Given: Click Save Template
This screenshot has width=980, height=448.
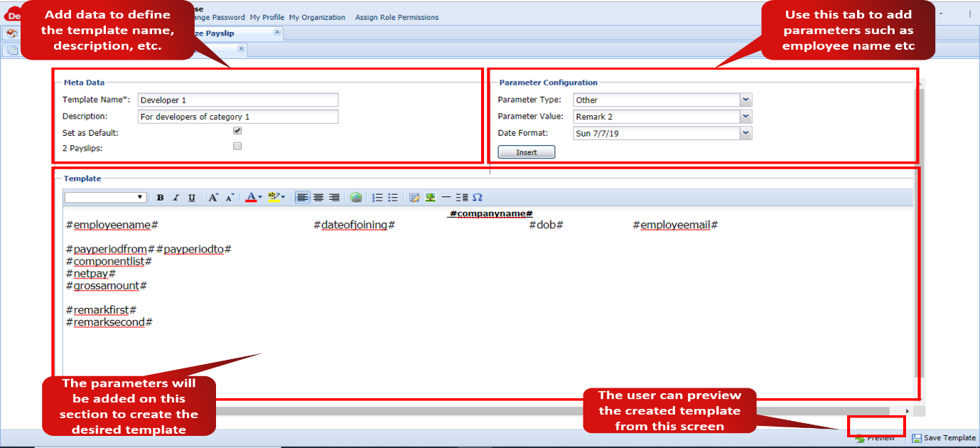Looking at the screenshot, I should coord(944,437).
